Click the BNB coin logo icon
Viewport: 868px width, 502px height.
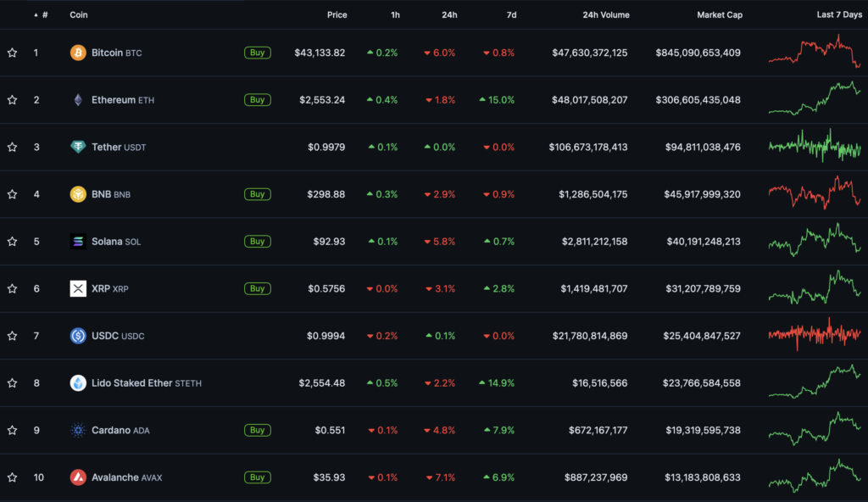(78, 194)
